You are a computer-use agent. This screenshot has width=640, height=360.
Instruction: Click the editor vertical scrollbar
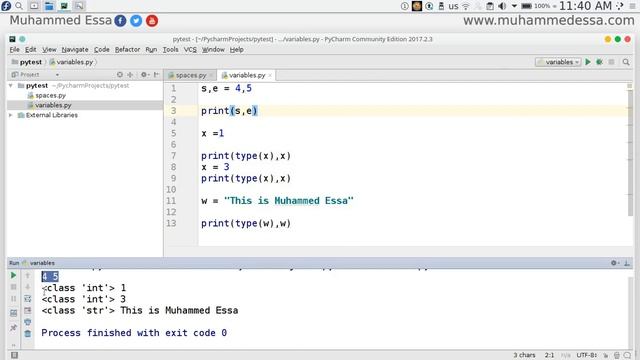pos(630,152)
